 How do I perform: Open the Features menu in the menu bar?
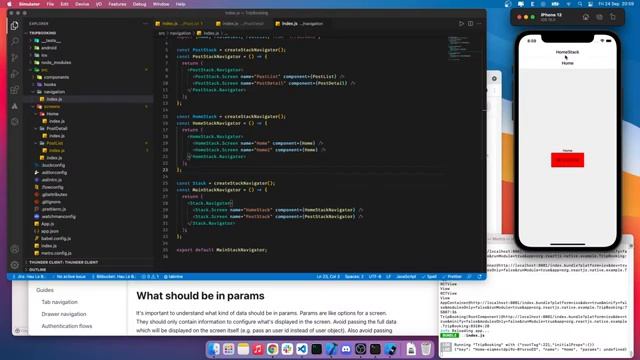point(117,4)
